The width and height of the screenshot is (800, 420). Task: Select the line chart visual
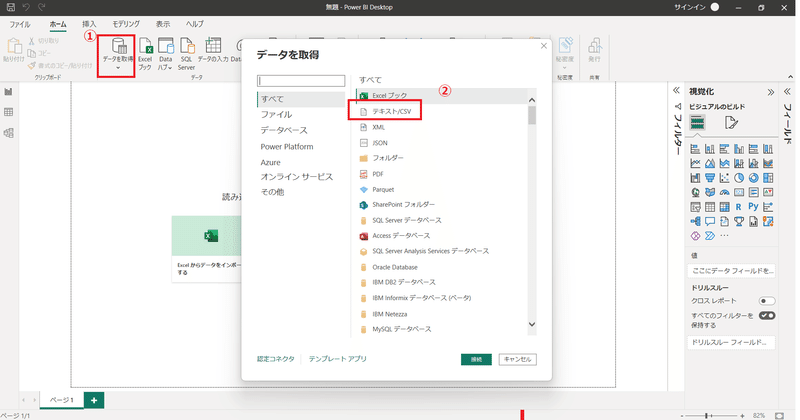tap(695, 163)
